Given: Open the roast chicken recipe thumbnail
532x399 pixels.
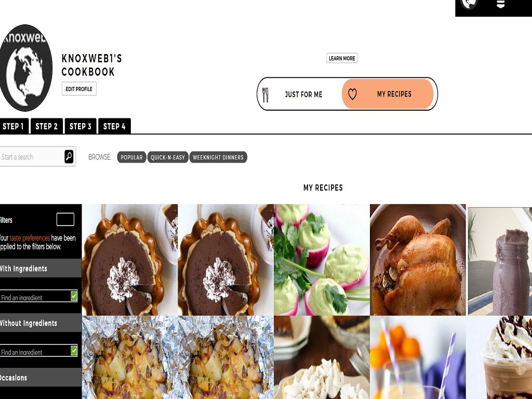Looking at the screenshot, I should coord(418,260).
